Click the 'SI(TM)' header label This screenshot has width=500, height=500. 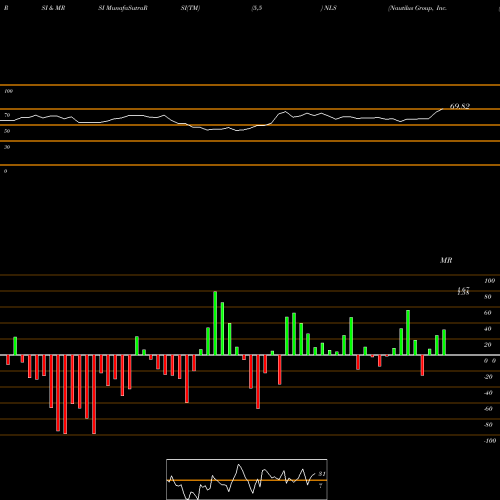click(x=190, y=8)
